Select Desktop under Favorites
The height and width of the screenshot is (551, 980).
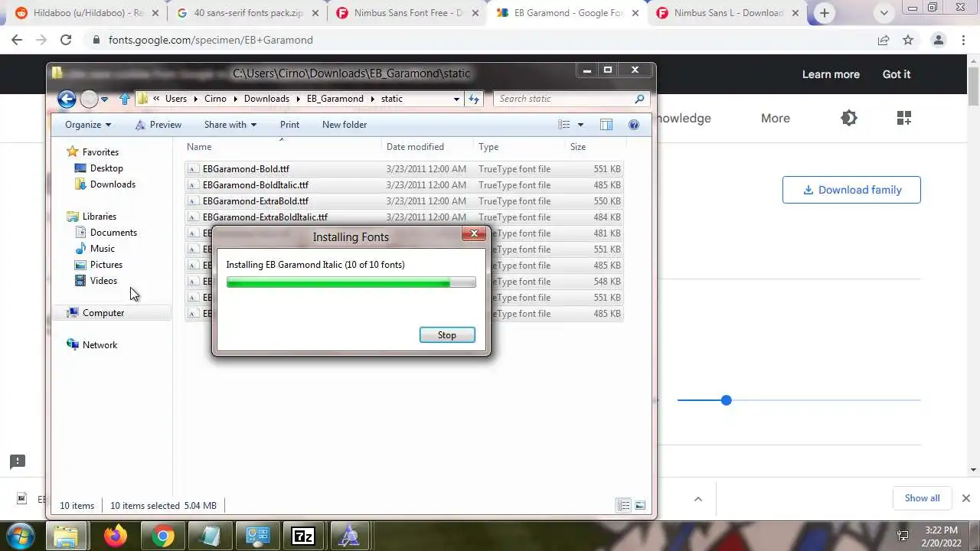(x=106, y=168)
